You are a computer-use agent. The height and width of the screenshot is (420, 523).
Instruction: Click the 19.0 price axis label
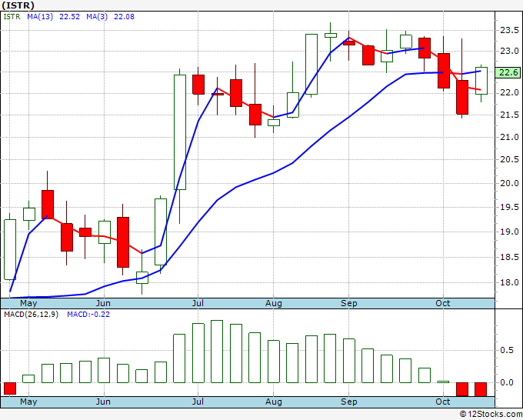509,232
